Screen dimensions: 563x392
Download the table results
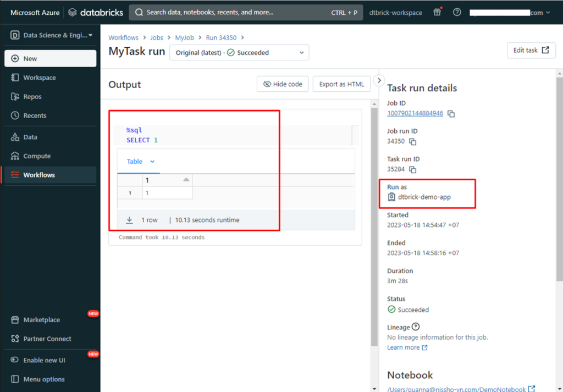click(130, 220)
